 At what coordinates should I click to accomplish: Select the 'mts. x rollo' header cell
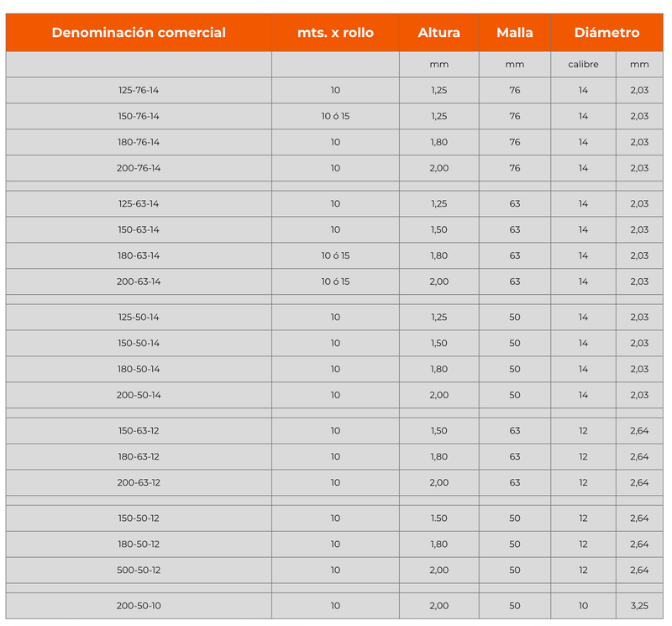[335, 33]
